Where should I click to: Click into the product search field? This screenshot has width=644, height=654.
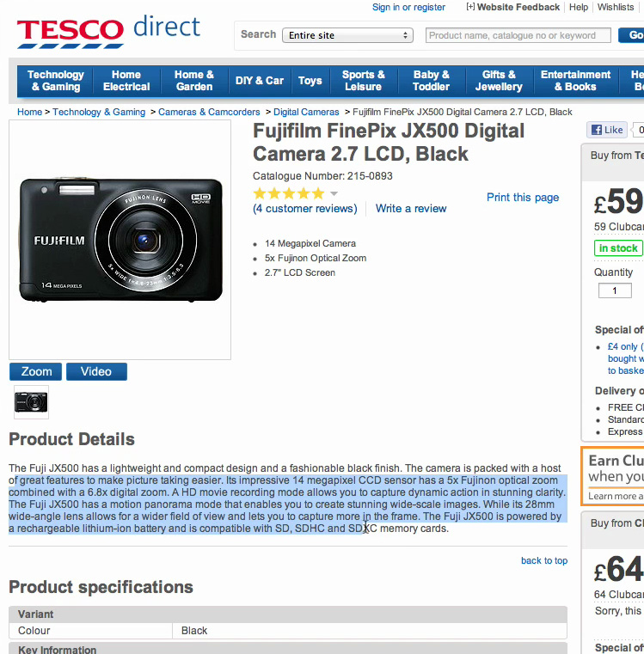518,35
